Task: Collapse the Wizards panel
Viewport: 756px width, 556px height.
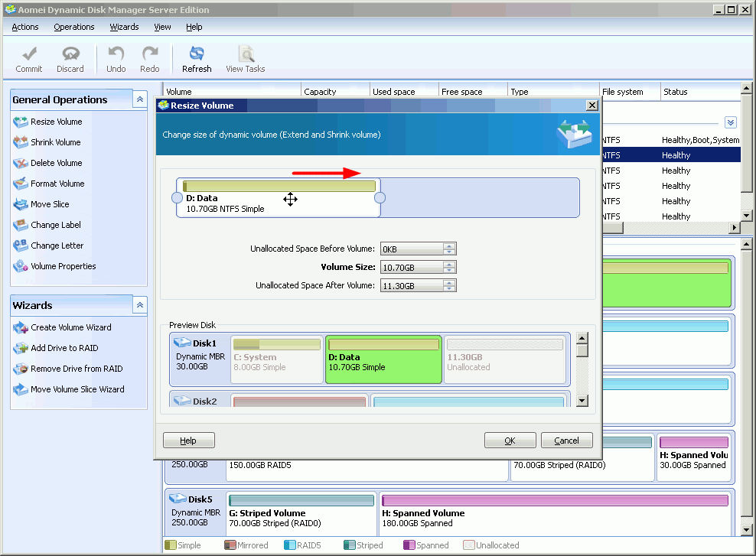Action: [x=140, y=305]
